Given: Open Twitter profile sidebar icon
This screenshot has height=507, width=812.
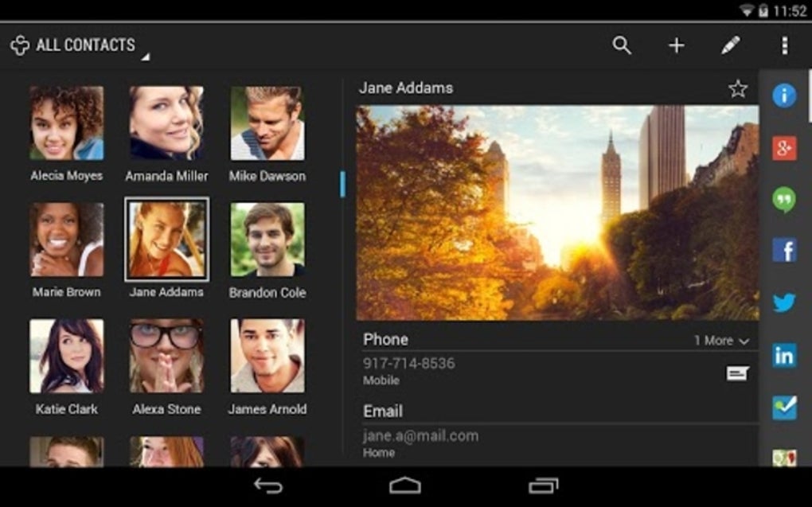Looking at the screenshot, I should (784, 302).
